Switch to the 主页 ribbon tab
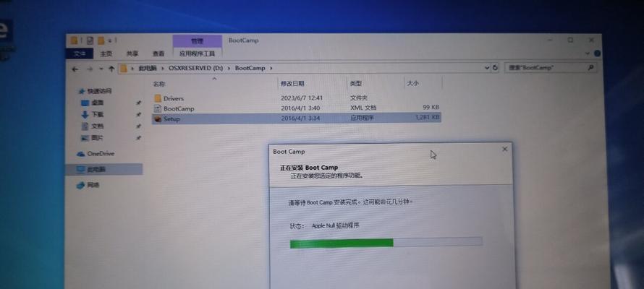Viewport: 644px width, 289px height. pyautogui.click(x=106, y=53)
